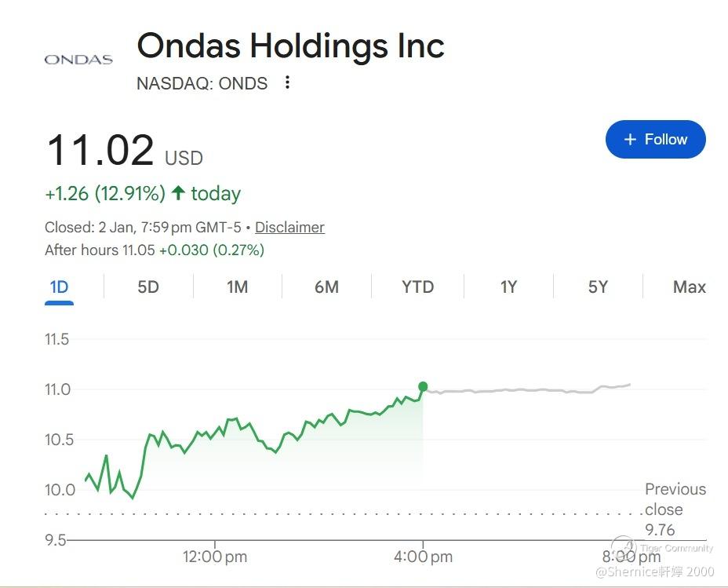The width and height of the screenshot is (728, 588).
Task: Click the Ondas company logo
Action: click(78, 60)
